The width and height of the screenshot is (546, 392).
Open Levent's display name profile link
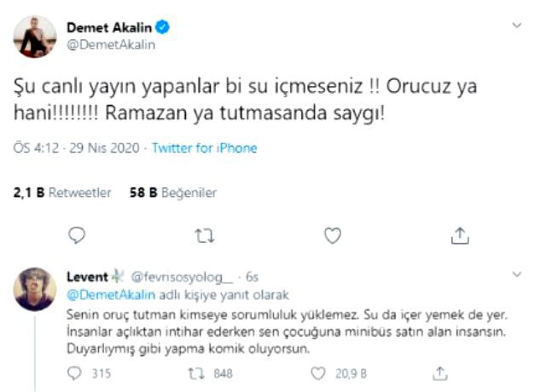tap(87, 276)
